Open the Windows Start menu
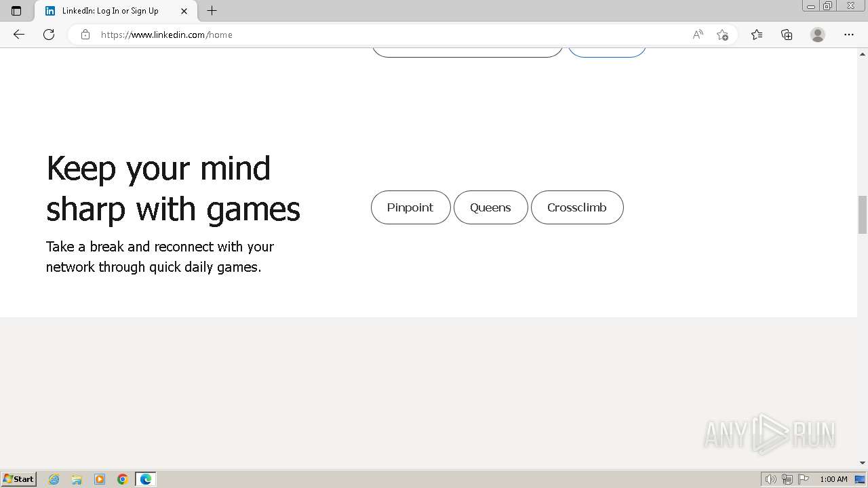The height and width of the screenshot is (488, 868). pos(18,479)
